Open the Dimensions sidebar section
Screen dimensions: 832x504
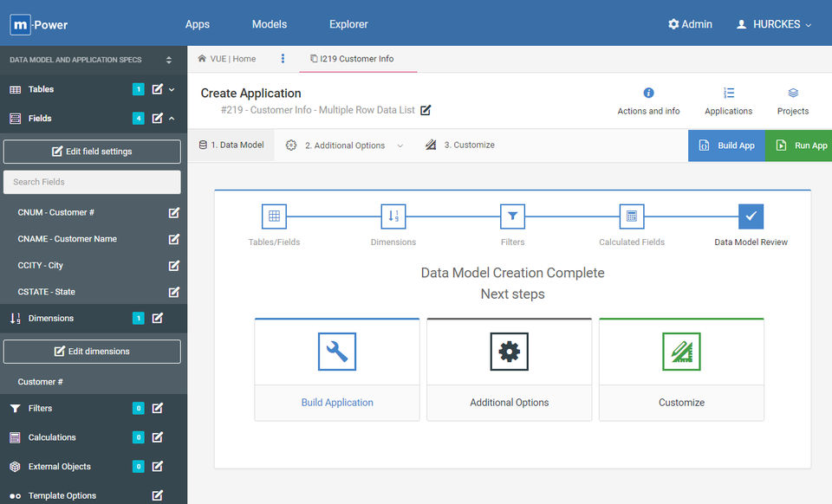[x=51, y=318]
